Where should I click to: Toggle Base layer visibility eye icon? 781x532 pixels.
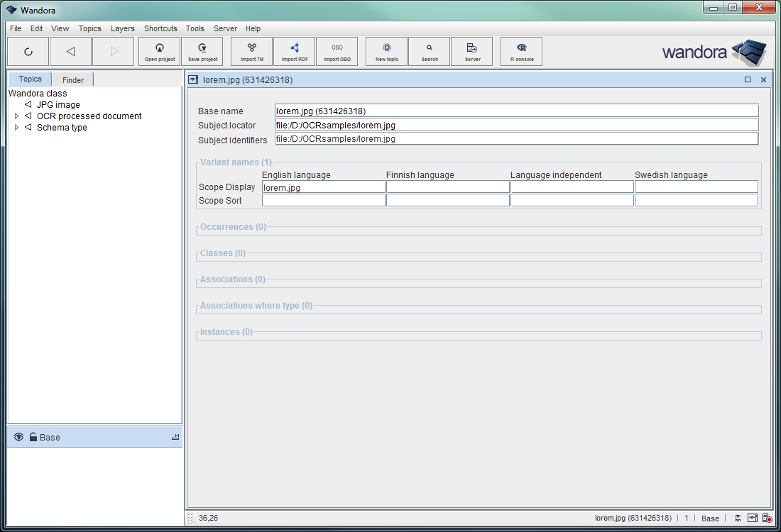pos(18,437)
